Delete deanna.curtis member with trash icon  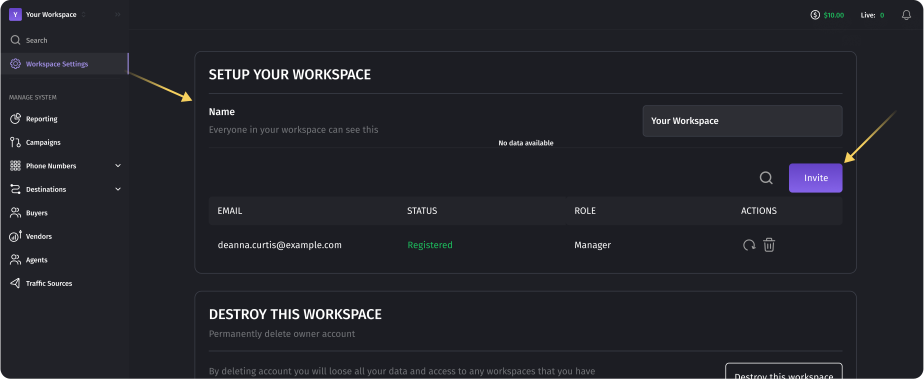(x=769, y=245)
